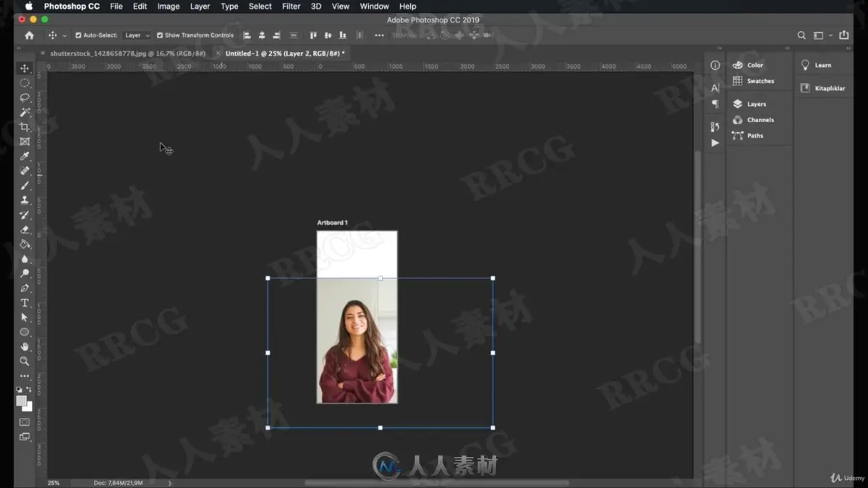Open the Filter menu
Viewport: 868px width, 488px height.
tap(291, 6)
